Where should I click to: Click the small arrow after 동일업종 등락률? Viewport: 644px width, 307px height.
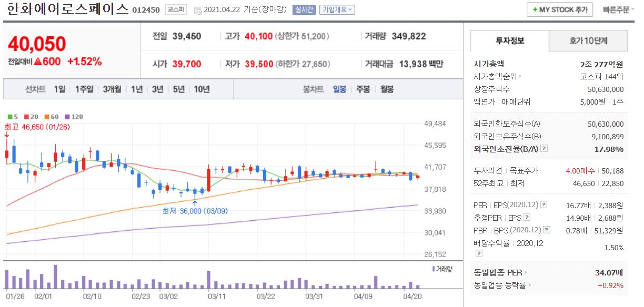[x=529, y=285]
